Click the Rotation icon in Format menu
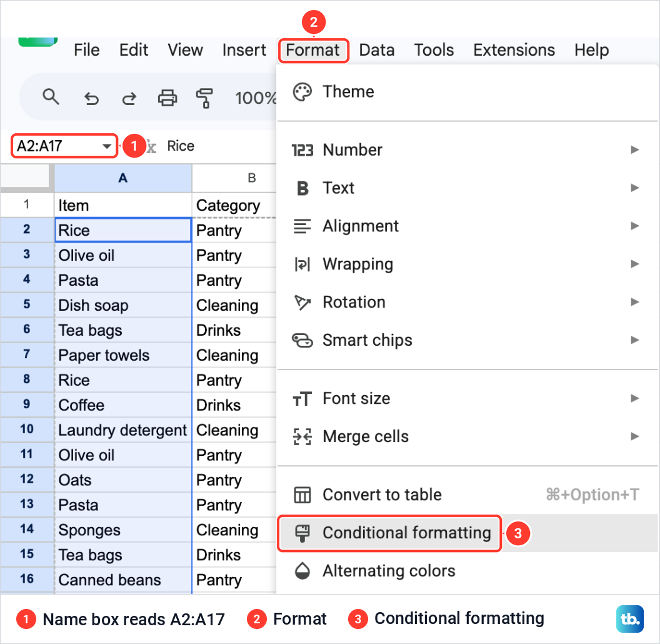Screen dimensions: 660x644 pos(302,303)
